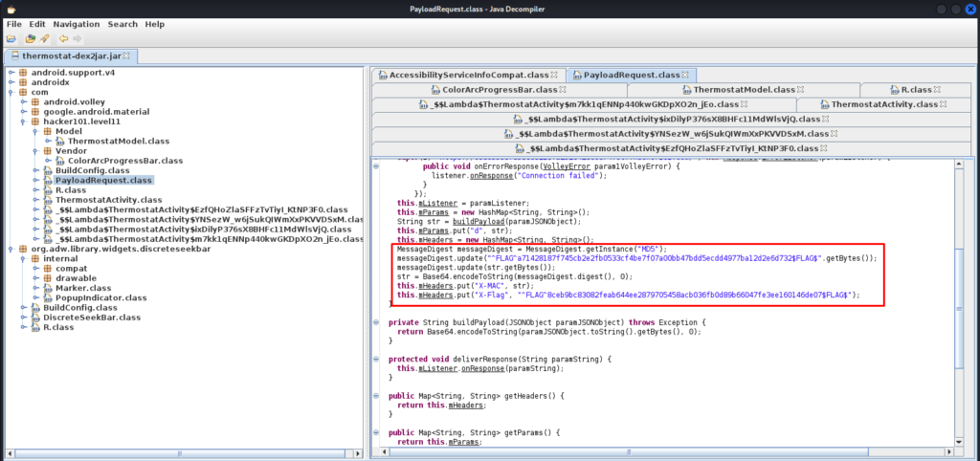Click the Marker.class file icon
Viewport: 980px width, 461px height.
coord(48,288)
